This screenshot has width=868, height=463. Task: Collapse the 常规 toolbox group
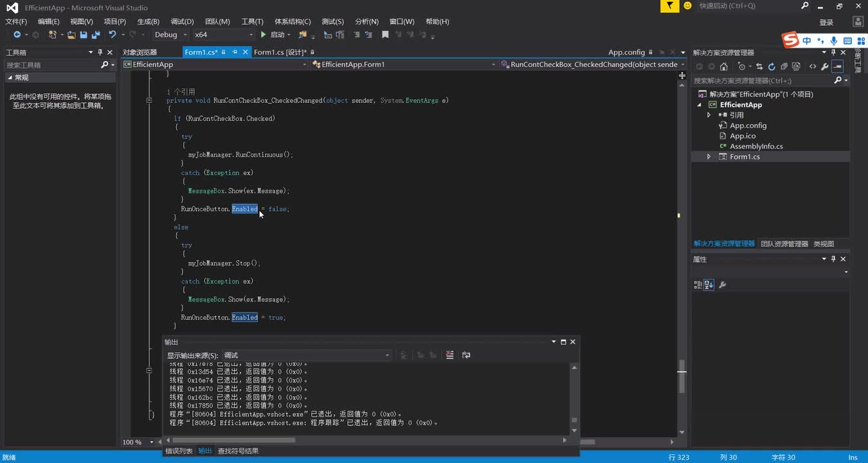click(x=10, y=77)
